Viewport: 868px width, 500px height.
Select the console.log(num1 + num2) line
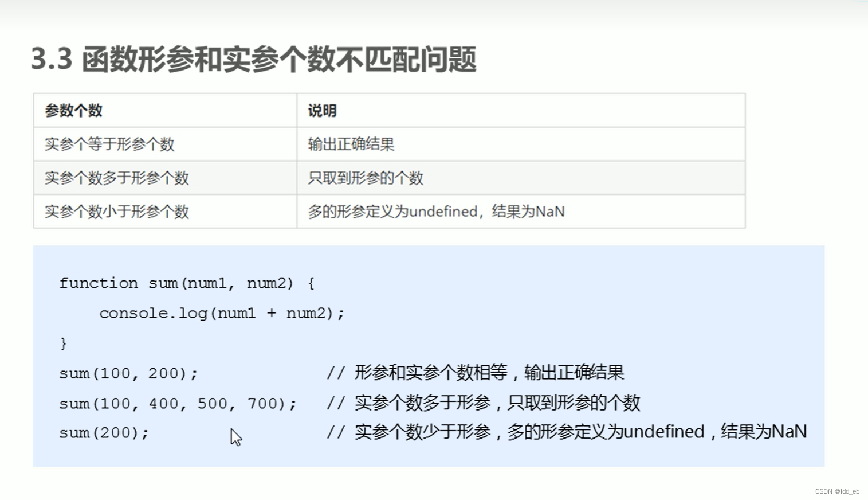click(222, 312)
